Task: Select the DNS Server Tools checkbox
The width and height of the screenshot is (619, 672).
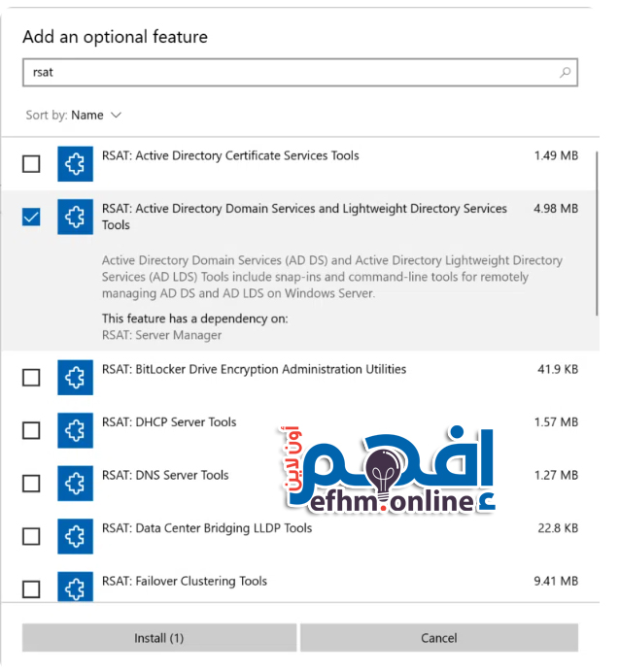Action: click(x=31, y=484)
